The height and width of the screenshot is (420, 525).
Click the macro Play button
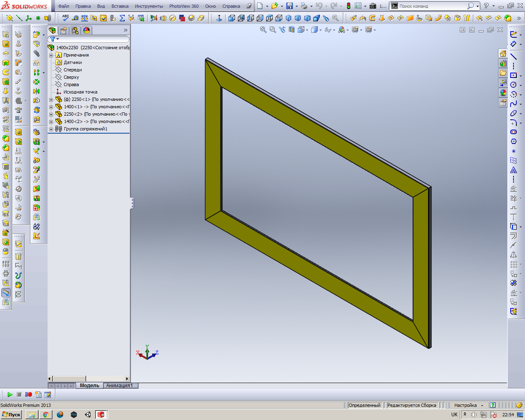coord(10,395)
